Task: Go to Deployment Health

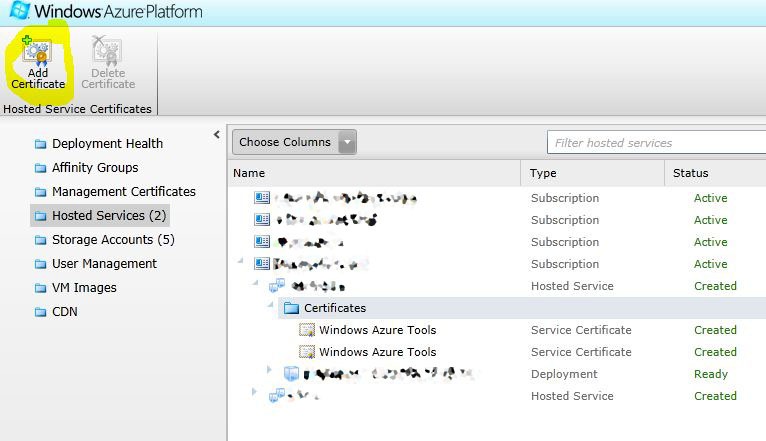Action: click(x=107, y=144)
